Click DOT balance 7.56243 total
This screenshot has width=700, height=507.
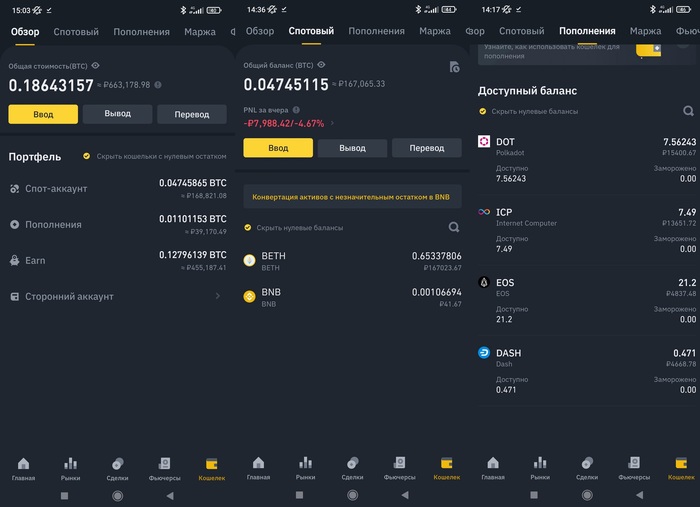679,142
